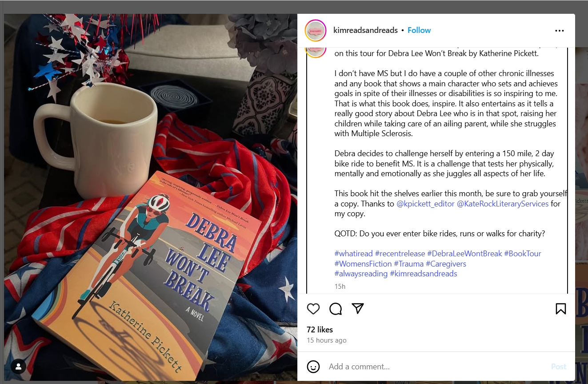The image size is (588, 384).
Task: Open comments with the speech bubble icon
Action: tap(336, 309)
